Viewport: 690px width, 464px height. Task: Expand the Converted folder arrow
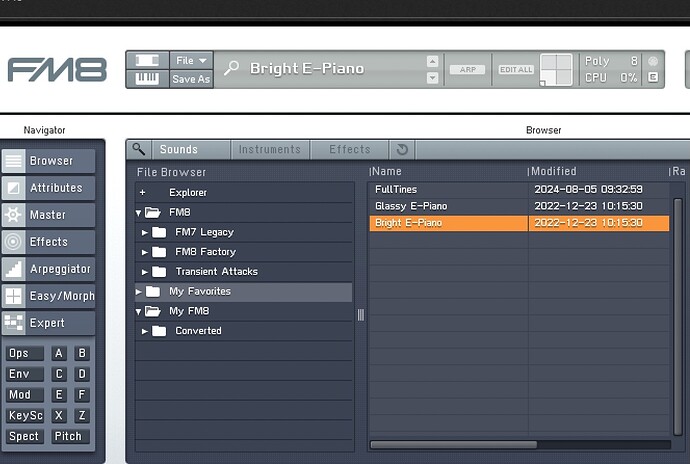144,331
